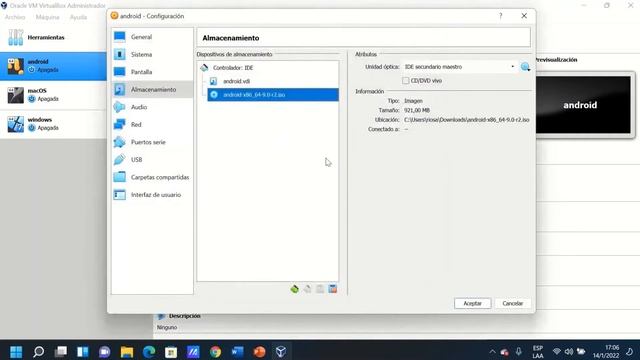Open Microsoft Word from the taskbar
This screenshot has width=640, height=360.
click(x=237, y=351)
